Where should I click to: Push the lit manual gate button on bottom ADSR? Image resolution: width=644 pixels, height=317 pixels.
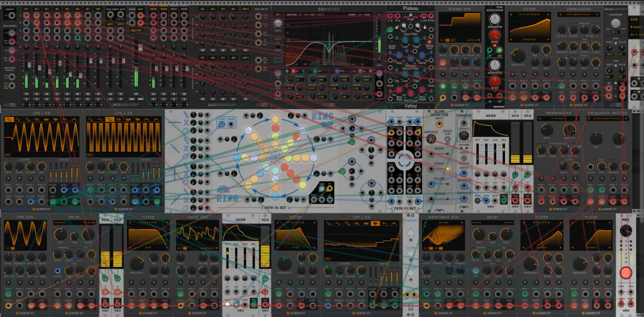(227, 304)
